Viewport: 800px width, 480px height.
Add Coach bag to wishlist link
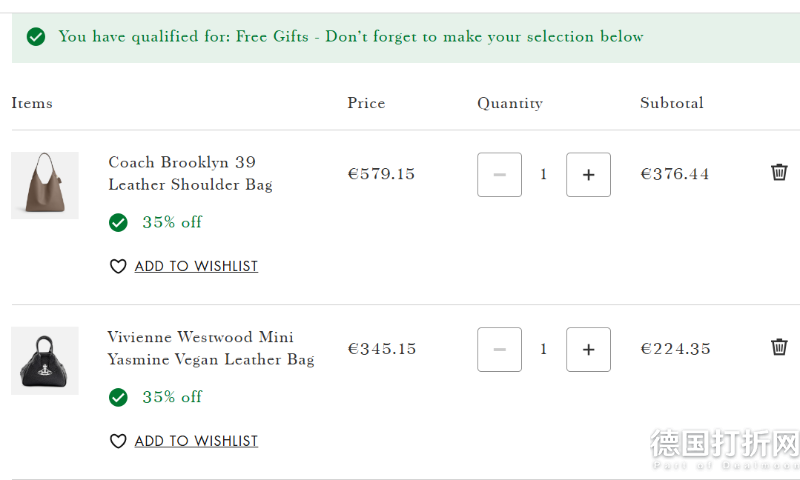click(x=196, y=266)
